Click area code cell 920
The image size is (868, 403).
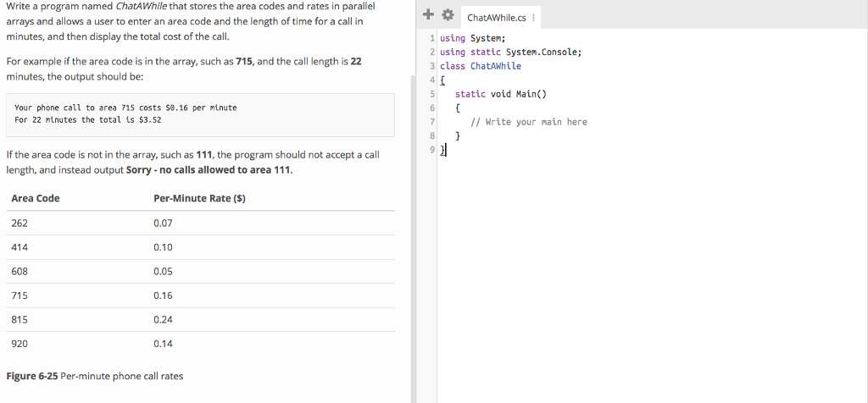coord(19,344)
